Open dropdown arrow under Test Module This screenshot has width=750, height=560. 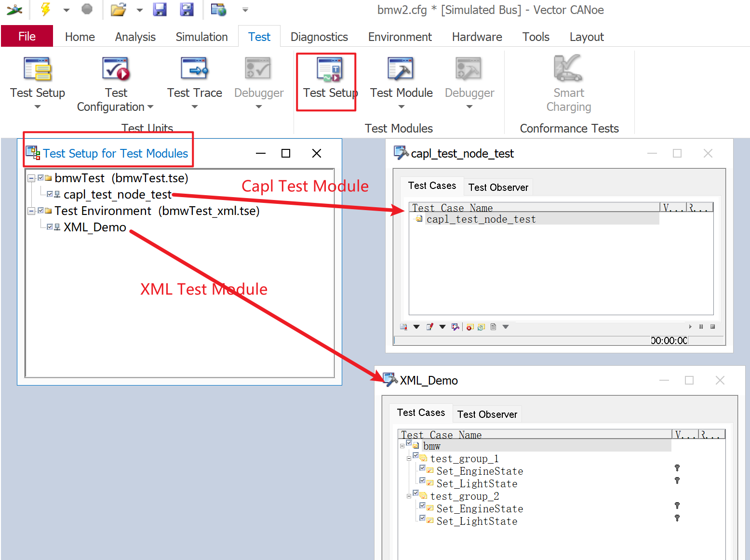pyautogui.click(x=401, y=107)
